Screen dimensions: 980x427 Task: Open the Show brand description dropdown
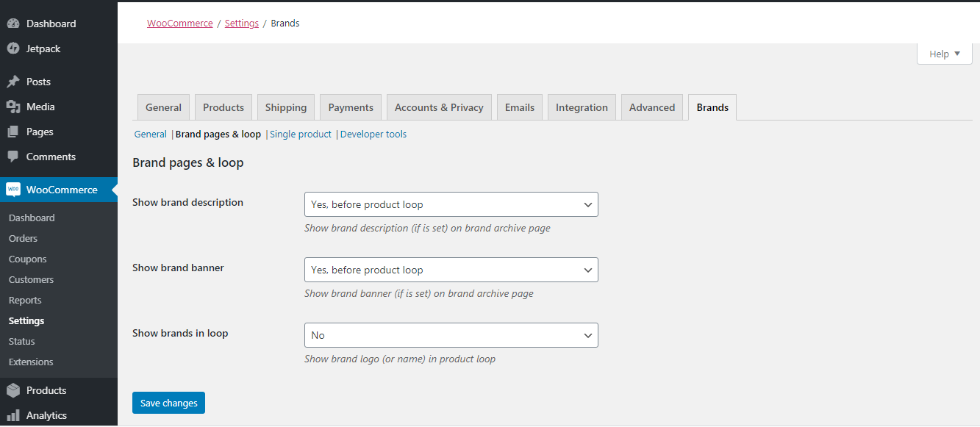(451, 204)
